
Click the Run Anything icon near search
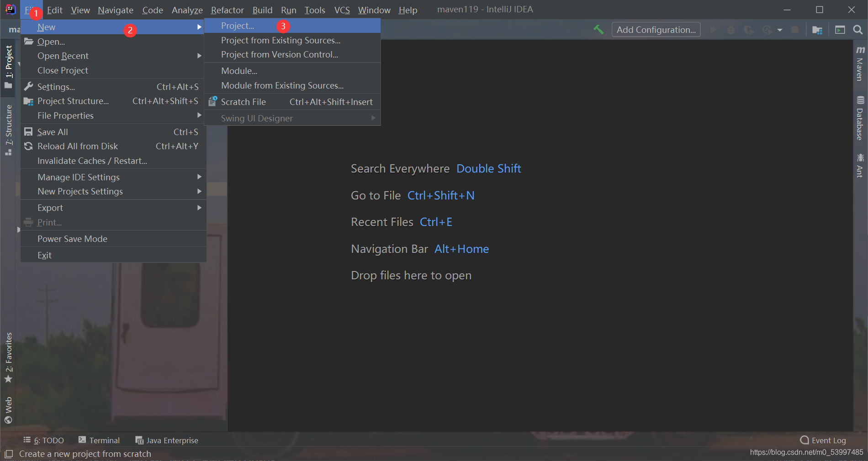tap(840, 30)
